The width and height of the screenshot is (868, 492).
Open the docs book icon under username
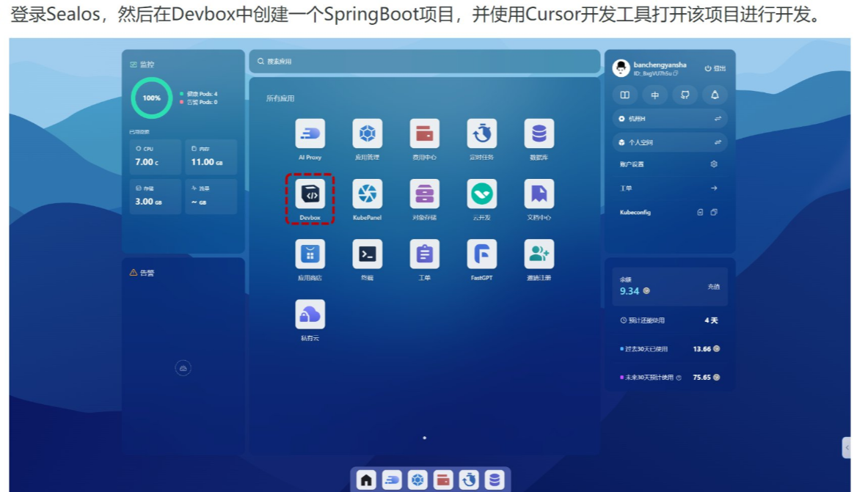coord(624,95)
